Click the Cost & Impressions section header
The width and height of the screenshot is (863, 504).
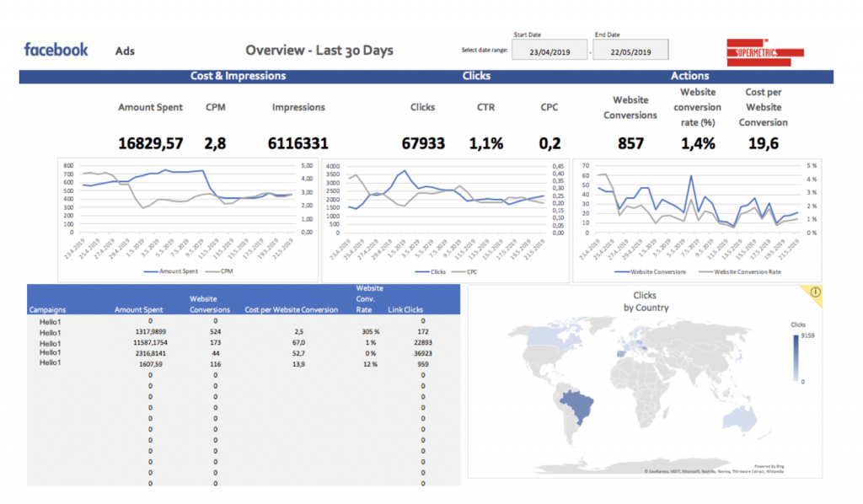coord(238,76)
